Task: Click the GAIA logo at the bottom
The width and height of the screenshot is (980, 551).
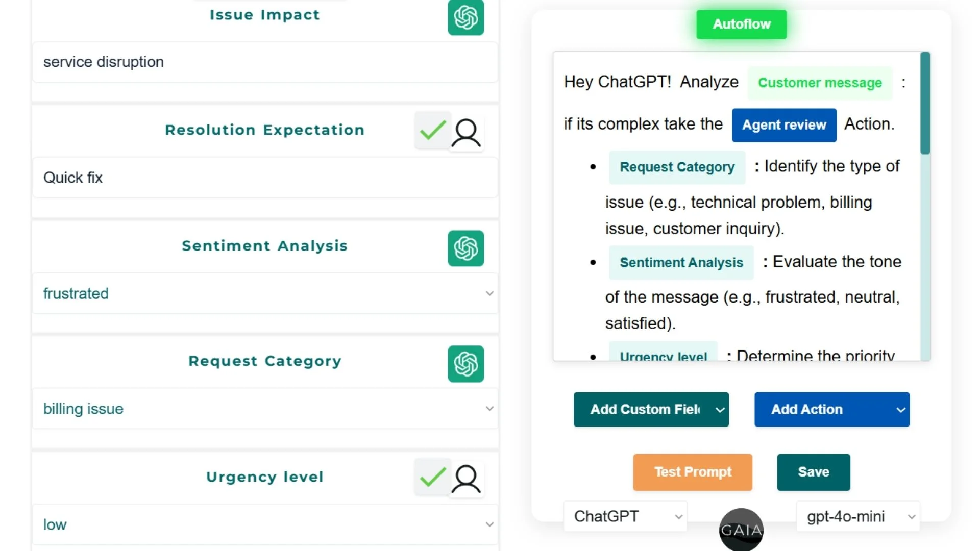Action: 741,530
